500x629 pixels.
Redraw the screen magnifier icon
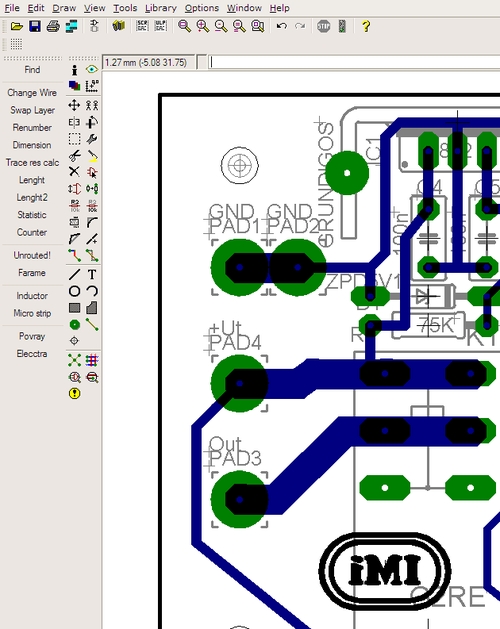[x=239, y=26]
